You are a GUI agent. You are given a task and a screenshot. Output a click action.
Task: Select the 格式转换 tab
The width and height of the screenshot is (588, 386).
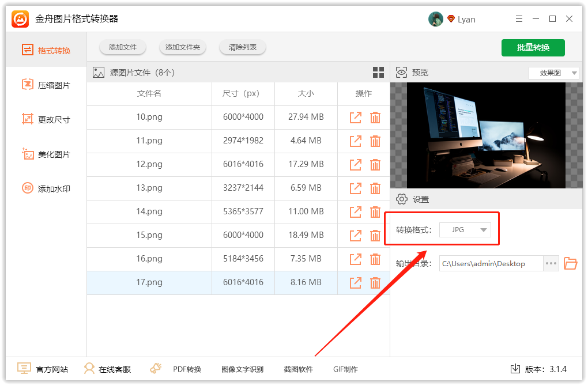[x=46, y=50]
